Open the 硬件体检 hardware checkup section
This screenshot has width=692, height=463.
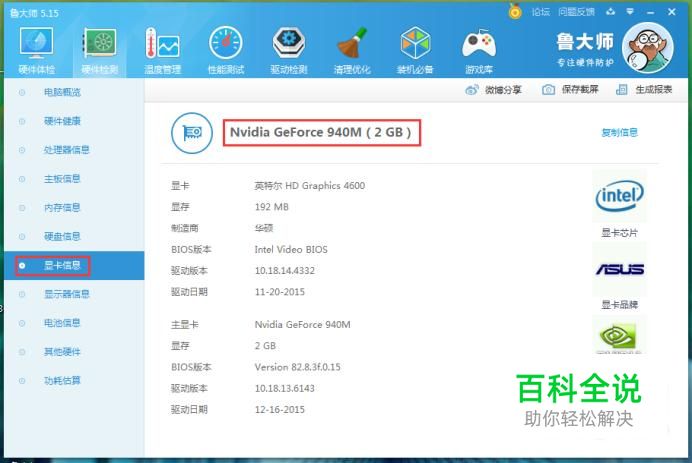point(36,50)
